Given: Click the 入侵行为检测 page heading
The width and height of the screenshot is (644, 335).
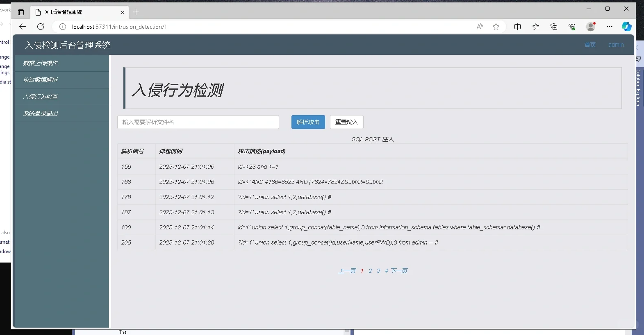Looking at the screenshot, I should [x=177, y=90].
